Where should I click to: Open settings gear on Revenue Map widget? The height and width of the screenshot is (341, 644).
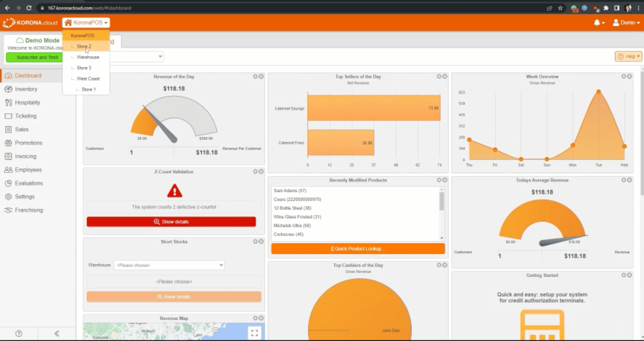(255, 318)
